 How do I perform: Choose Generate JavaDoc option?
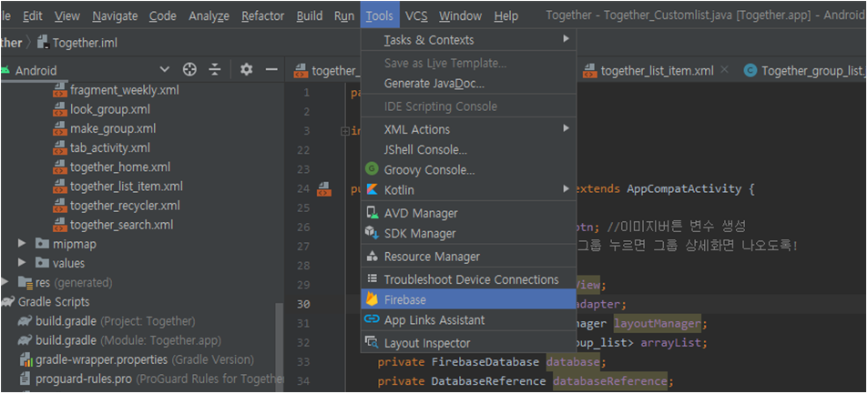coord(468,84)
